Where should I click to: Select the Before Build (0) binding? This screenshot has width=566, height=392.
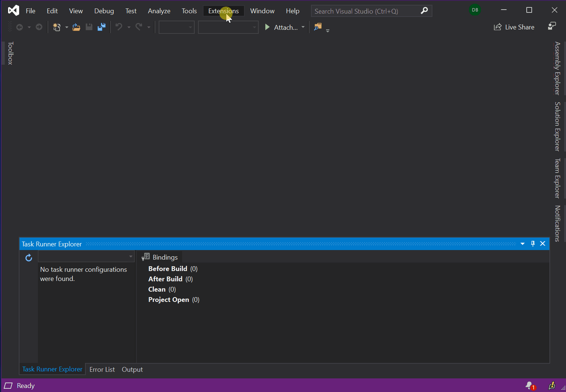[173, 269]
